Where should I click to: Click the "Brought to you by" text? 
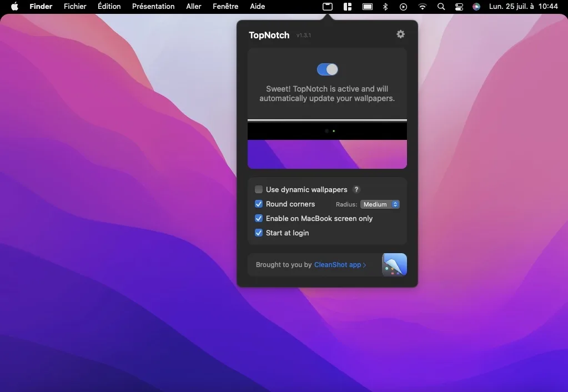[284, 265]
